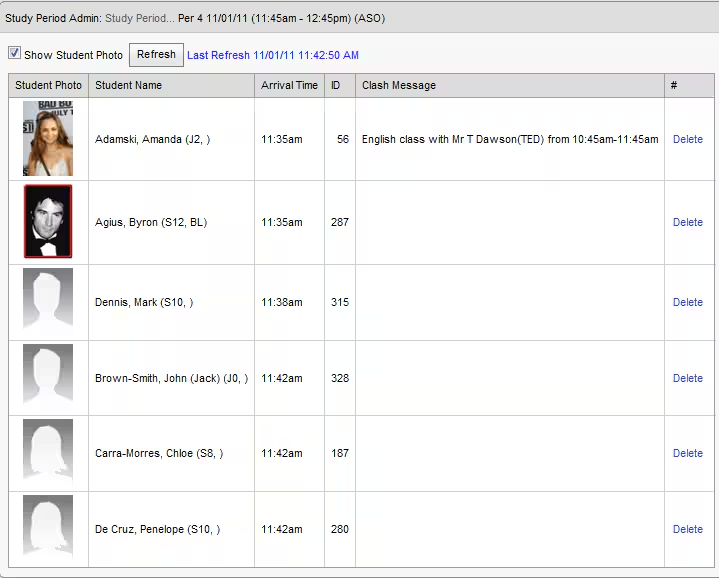Click arrival time 11:42am for Chloe Carra-Morres
Image resolution: width=719 pixels, height=578 pixels.
point(282,453)
